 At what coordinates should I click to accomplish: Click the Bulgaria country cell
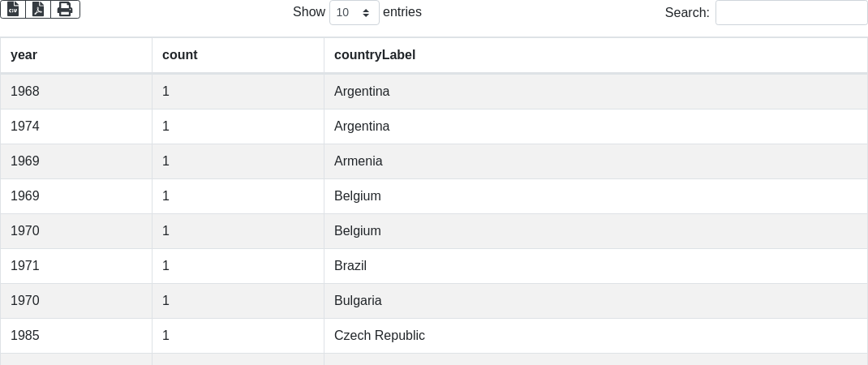click(x=358, y=301)
